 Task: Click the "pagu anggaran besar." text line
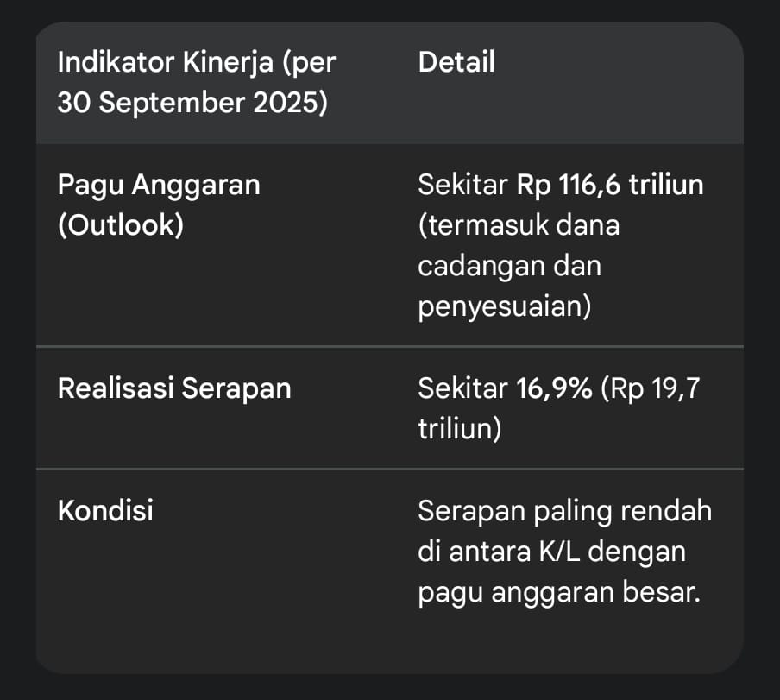557,592
